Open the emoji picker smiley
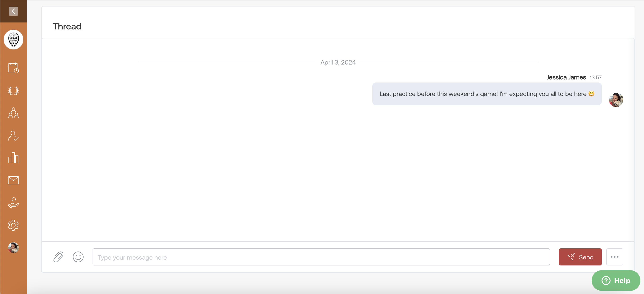The image size is (644, 294). click(78, 257)
